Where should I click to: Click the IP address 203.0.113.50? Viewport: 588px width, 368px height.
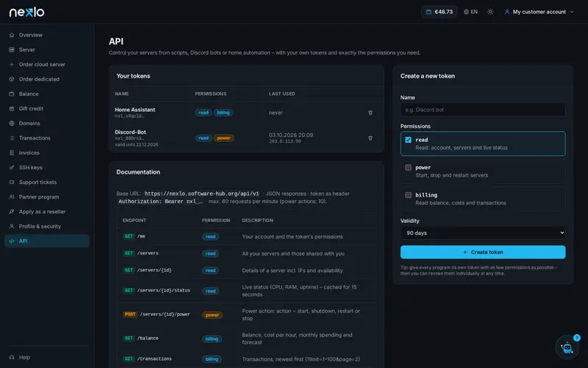[285, 141]
